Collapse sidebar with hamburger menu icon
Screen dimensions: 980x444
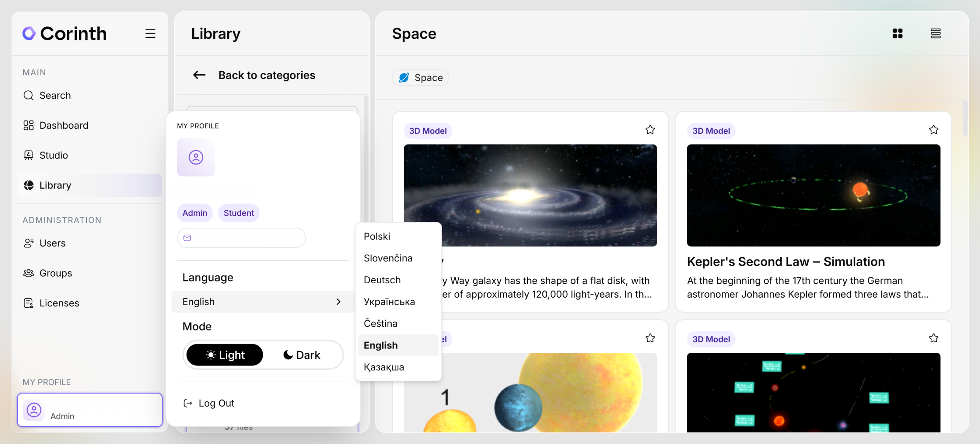pos(150,34)
